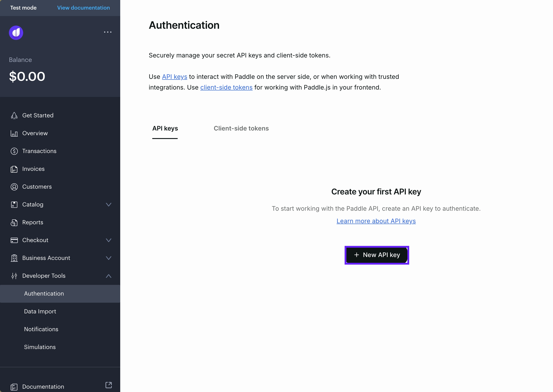This screenshot has height=392, width=553.
Task: Collapse the Developer Tools section
Action: pyautogui.click(x=109, y=276)
